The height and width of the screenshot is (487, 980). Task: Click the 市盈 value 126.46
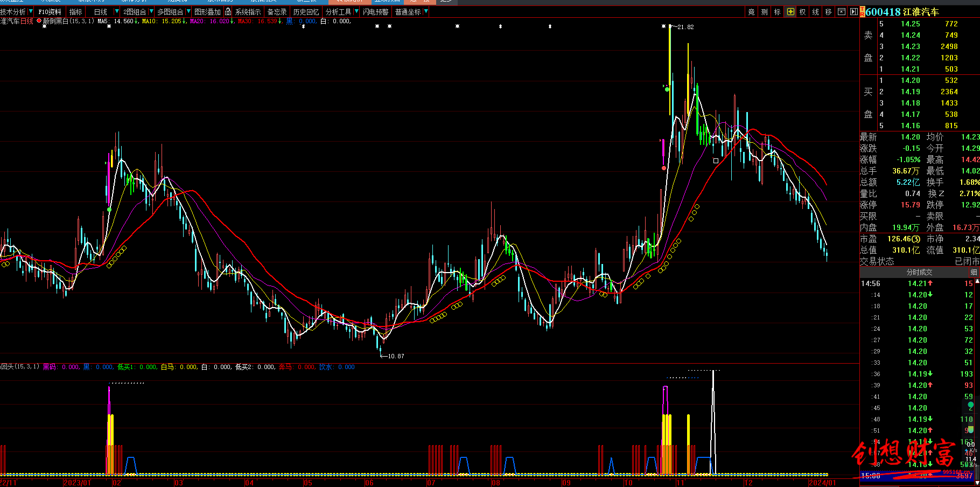(899, 239)
